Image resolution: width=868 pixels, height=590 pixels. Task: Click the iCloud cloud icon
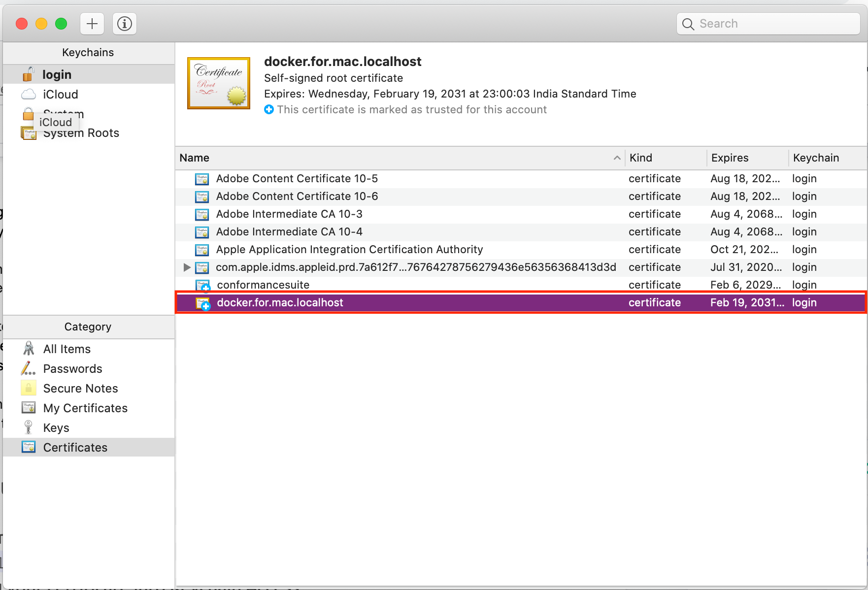coord(29,94)
